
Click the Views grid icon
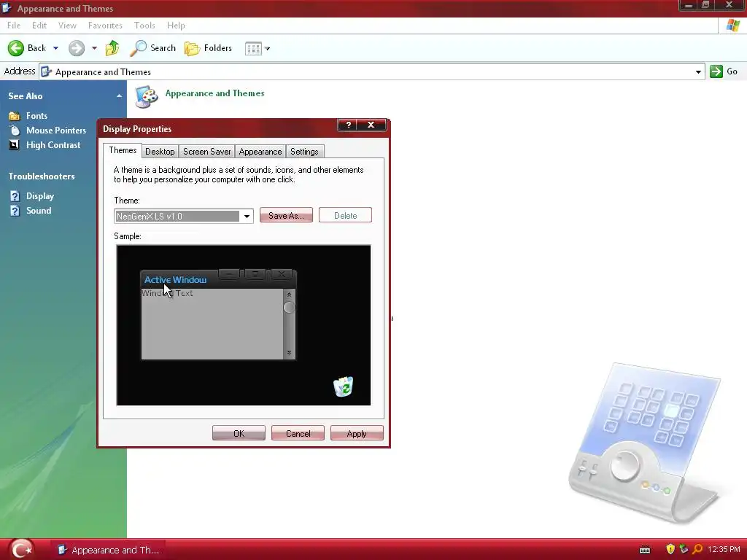253,49
